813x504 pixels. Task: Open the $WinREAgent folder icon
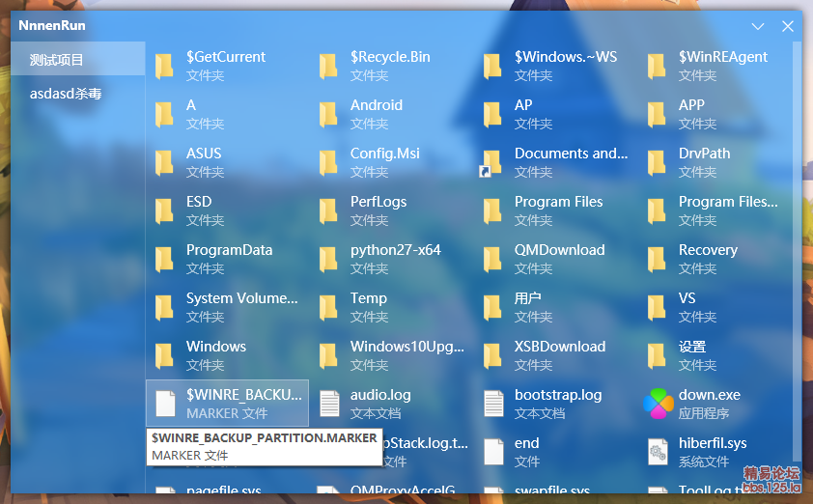[x=657, y=67]
